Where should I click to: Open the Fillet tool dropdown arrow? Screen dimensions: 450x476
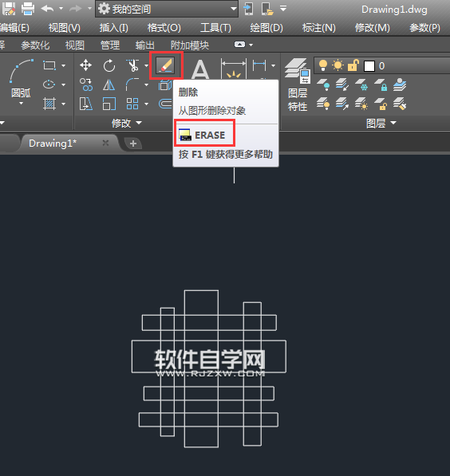tap(147, 85)
